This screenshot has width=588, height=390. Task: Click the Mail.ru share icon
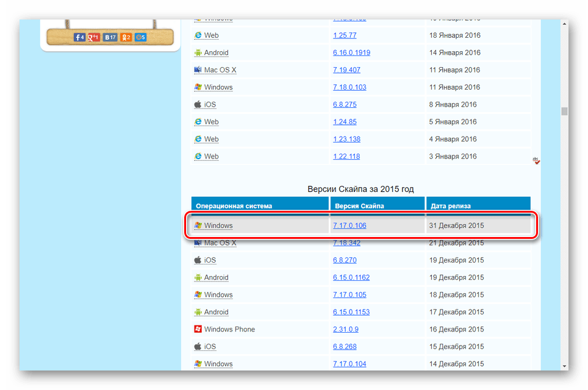click(140, 37)
